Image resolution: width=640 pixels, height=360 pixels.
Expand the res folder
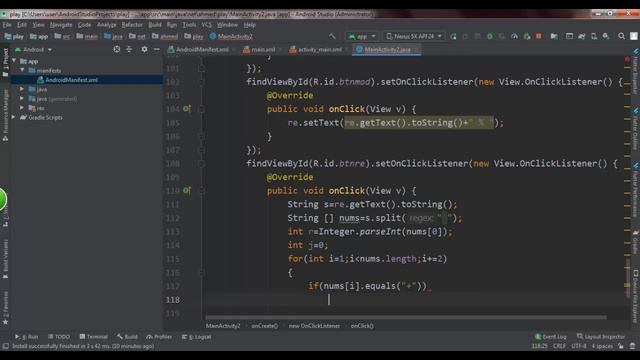click(x=22, y=108)
